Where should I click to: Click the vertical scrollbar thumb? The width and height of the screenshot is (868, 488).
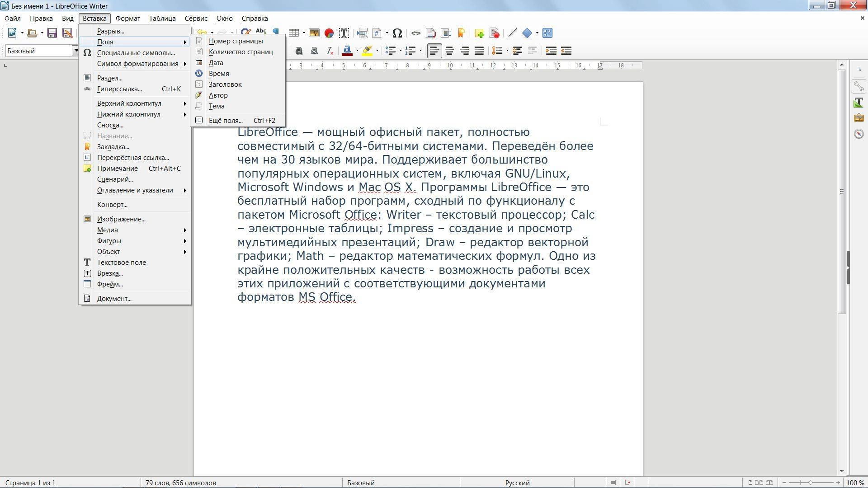click(x=841, y=192)
